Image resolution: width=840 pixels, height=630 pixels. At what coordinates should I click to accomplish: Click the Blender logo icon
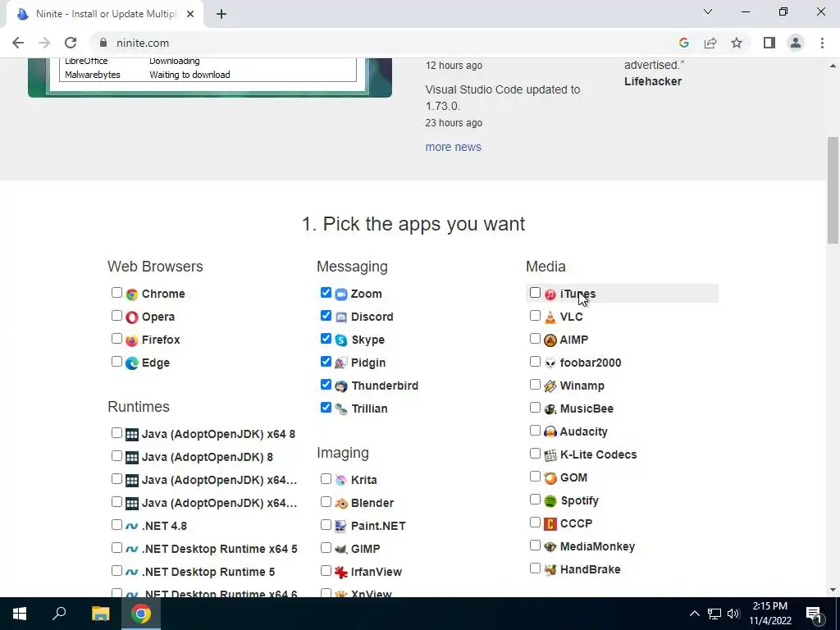(341, 504)
